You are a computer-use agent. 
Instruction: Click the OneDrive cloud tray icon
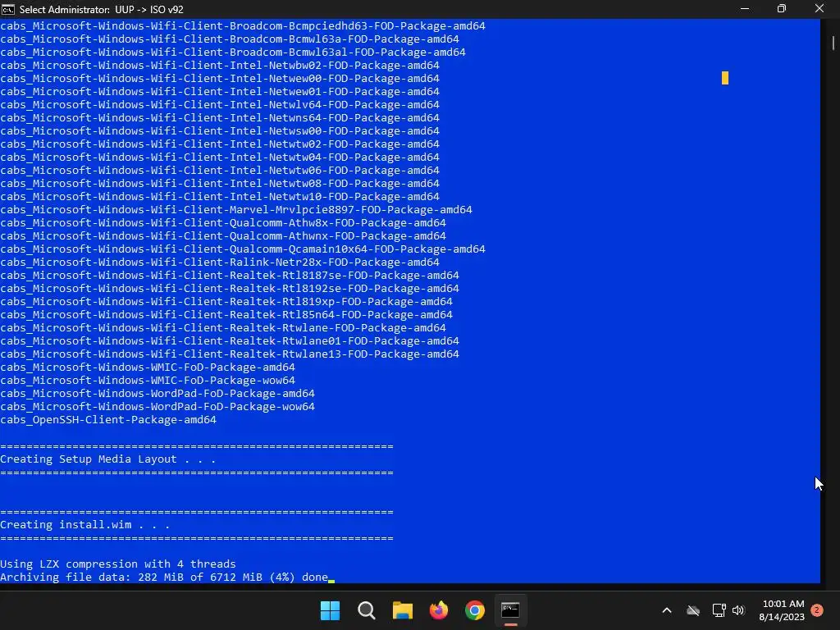click(x=693, y=610)
